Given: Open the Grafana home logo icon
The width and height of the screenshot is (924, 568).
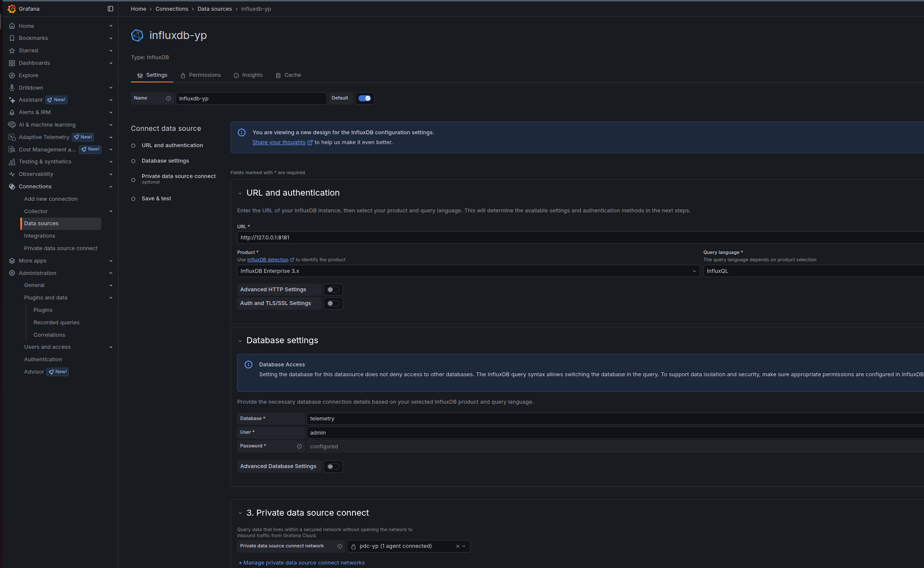Looking at the screenshot, I should coord(12,9).
